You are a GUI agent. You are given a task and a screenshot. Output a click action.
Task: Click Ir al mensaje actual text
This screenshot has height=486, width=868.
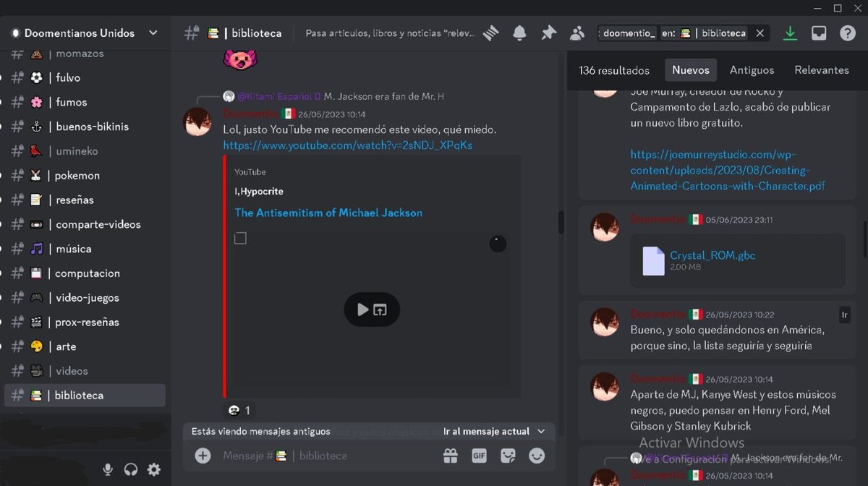click(486, 431)
